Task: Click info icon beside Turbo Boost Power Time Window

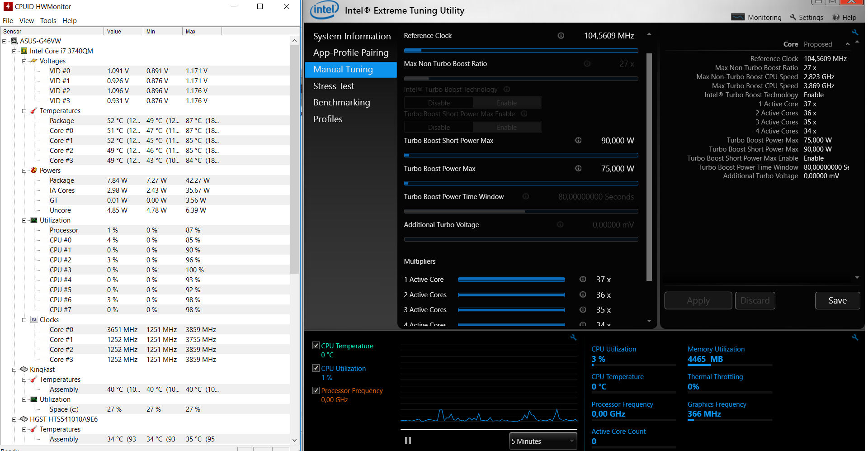Action: point(526,196)
